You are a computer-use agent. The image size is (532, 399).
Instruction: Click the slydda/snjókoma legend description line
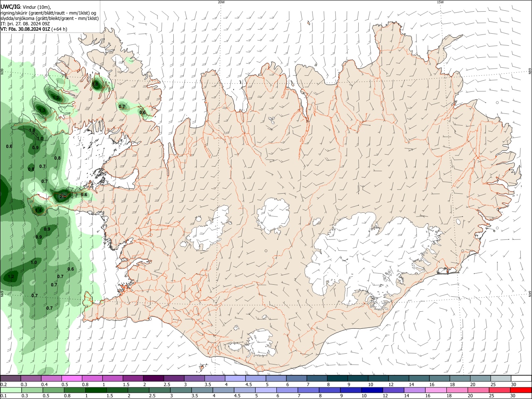pos(49,18)
